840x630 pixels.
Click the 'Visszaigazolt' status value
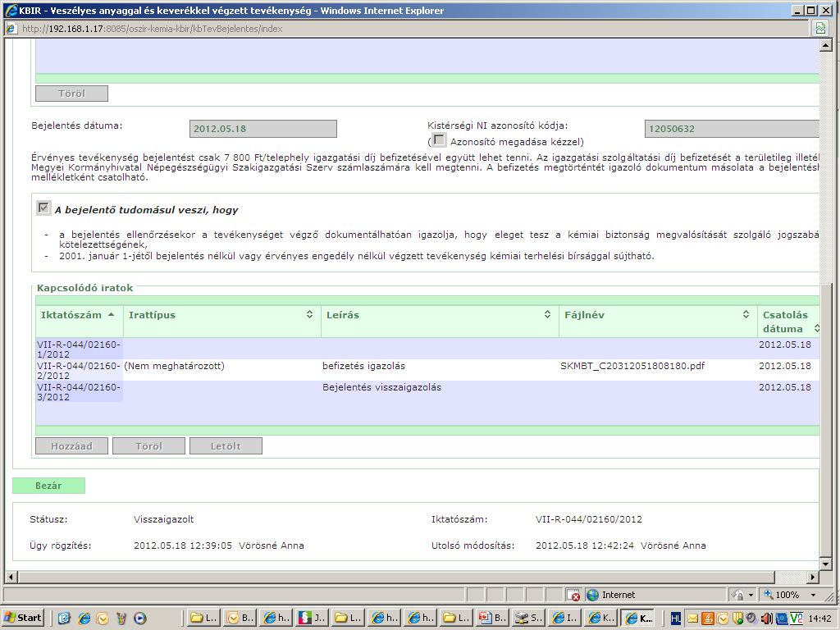point(163,519)
